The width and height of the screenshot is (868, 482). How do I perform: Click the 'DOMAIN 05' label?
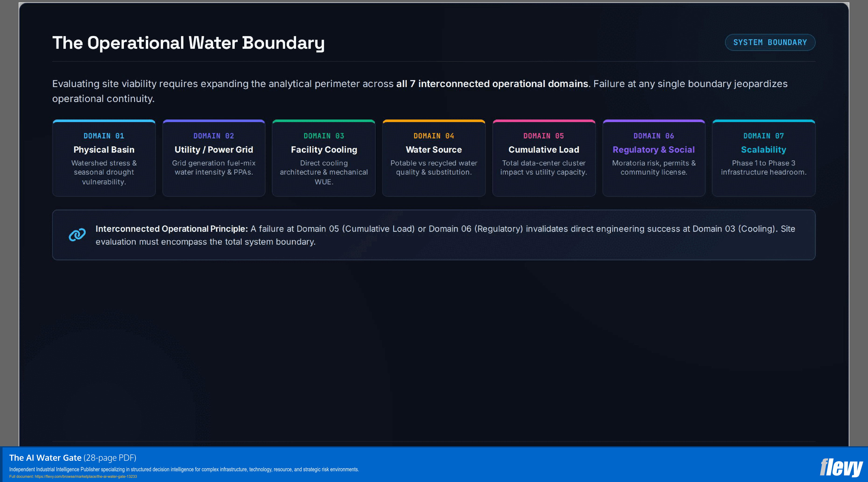click(543, 136)
